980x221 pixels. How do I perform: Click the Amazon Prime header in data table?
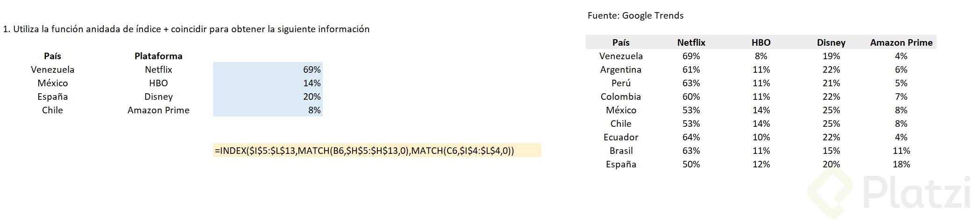tap(901, 42)
